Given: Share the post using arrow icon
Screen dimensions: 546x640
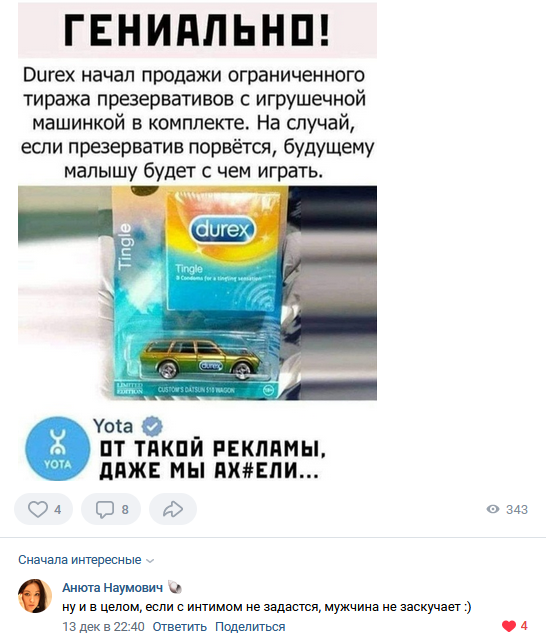Looking at the screenshot, I should [173, 509].
